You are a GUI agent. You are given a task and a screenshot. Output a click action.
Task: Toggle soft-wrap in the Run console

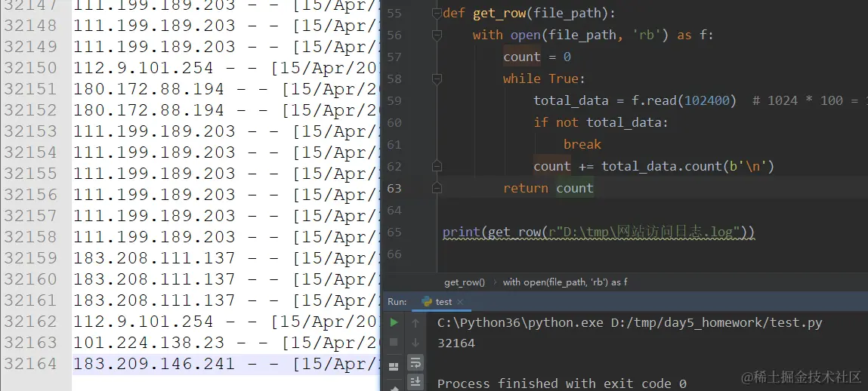(415, 363)
